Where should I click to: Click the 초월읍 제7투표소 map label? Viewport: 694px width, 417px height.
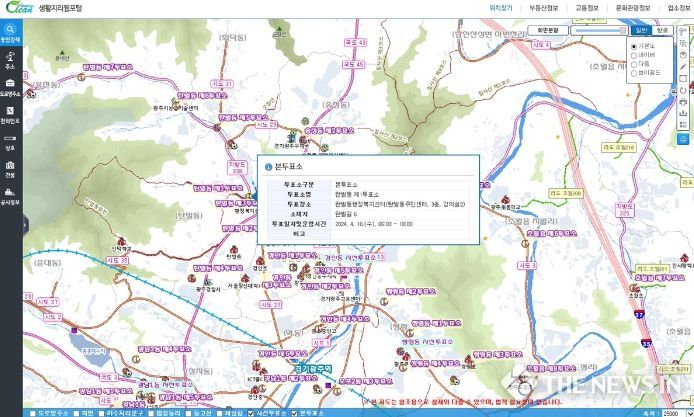tap(659, 278)
